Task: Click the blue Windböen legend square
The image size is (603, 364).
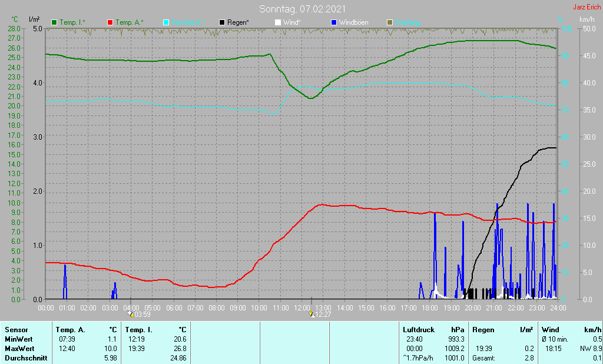Action: point(333,22)
